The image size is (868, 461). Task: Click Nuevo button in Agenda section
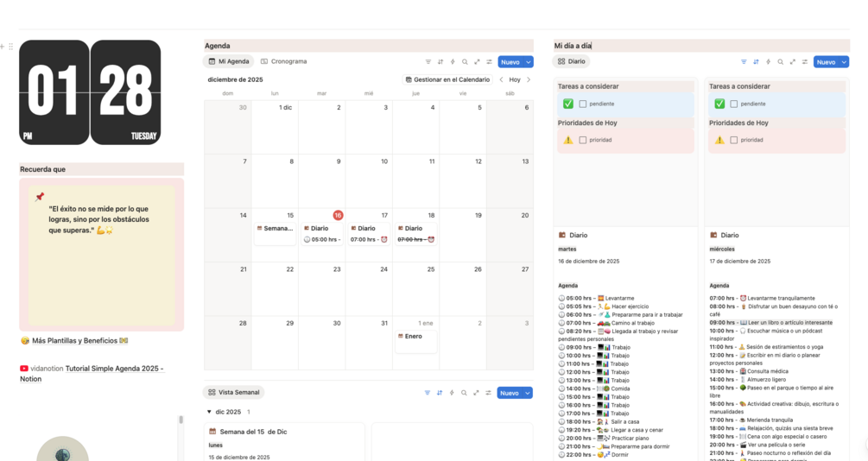(510, 62)
